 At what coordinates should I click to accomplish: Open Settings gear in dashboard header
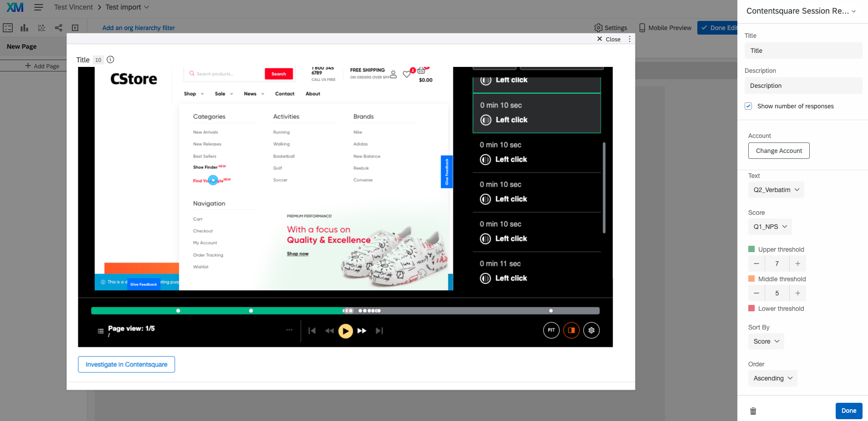[610, 28]
